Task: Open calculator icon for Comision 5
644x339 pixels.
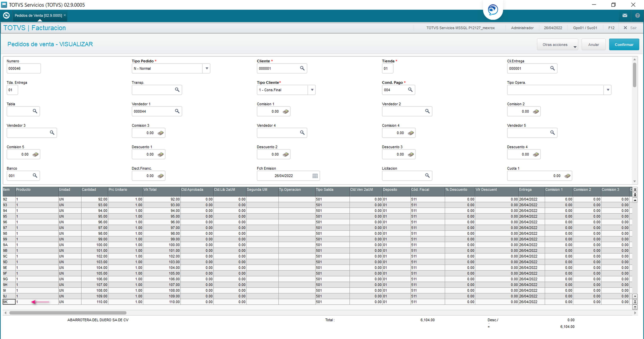Action: pos(35,155)
